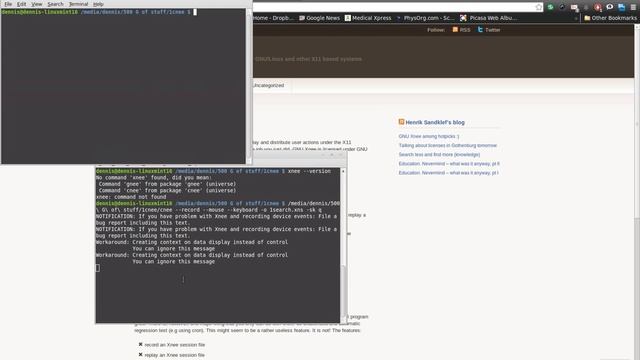Open the browser hamburger menu
This screenshot has height=360, width=640.
[633, 7]
